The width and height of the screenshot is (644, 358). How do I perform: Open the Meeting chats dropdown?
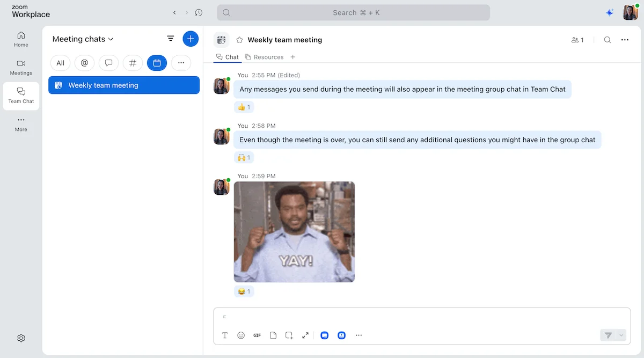click(82, 39)
